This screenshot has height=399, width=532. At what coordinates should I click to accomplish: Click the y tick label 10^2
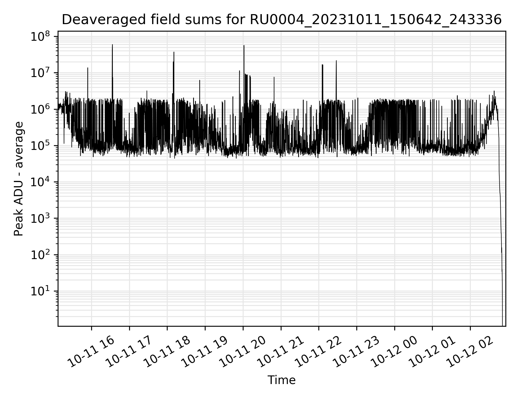click(40, 255)
